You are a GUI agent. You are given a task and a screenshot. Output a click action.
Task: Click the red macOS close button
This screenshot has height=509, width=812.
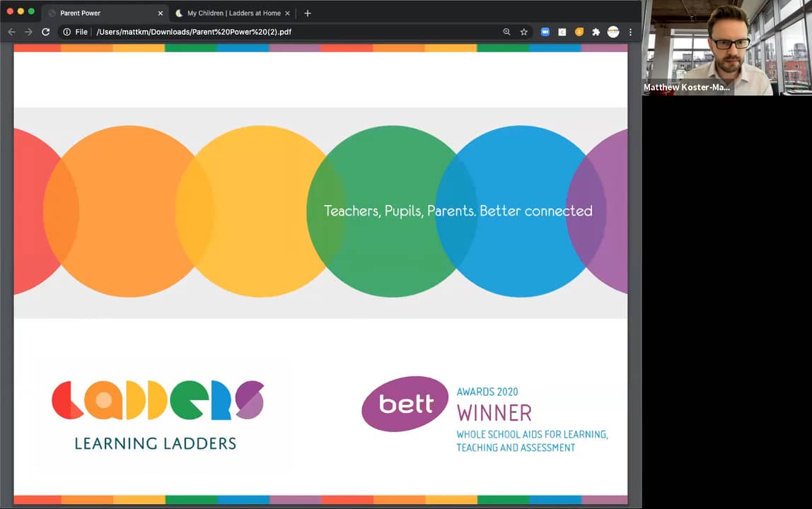pos(10,11)
